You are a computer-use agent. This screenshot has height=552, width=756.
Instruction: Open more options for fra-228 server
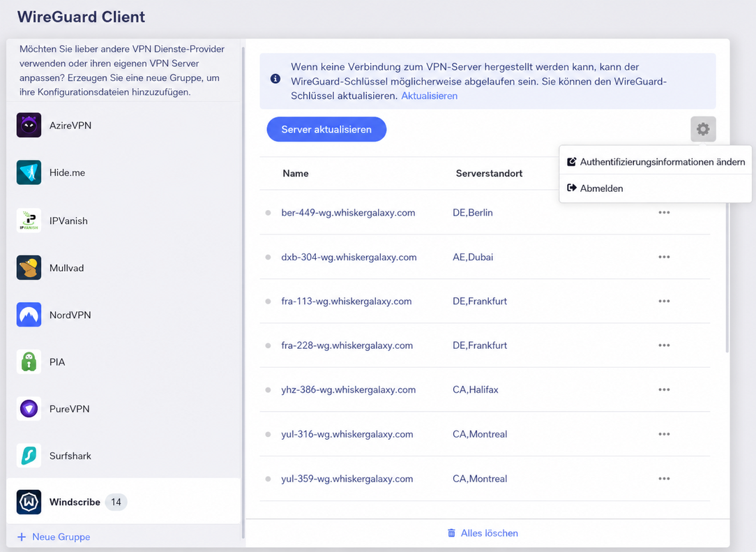coord(664,345)
